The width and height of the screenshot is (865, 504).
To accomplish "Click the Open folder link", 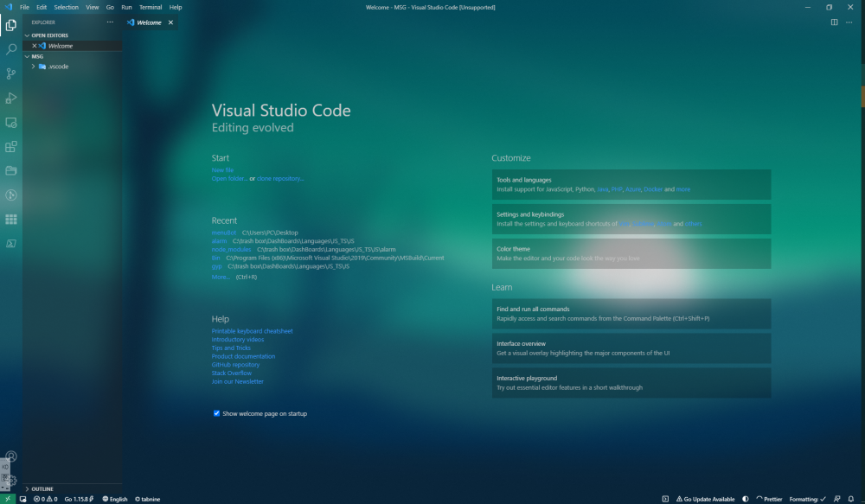I will click(x=229, y=178).
